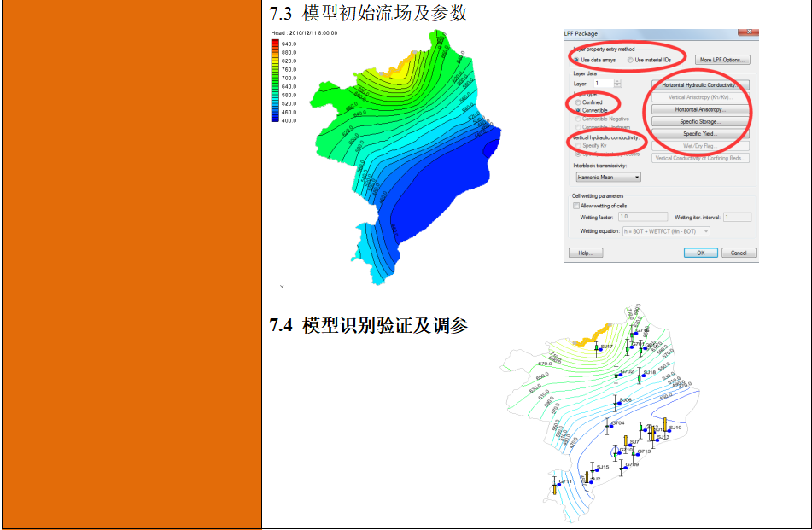Confirm the LPF Package with OK
Image resolution: width=812 pixels, height=530 pixels.
coord(701,253)
